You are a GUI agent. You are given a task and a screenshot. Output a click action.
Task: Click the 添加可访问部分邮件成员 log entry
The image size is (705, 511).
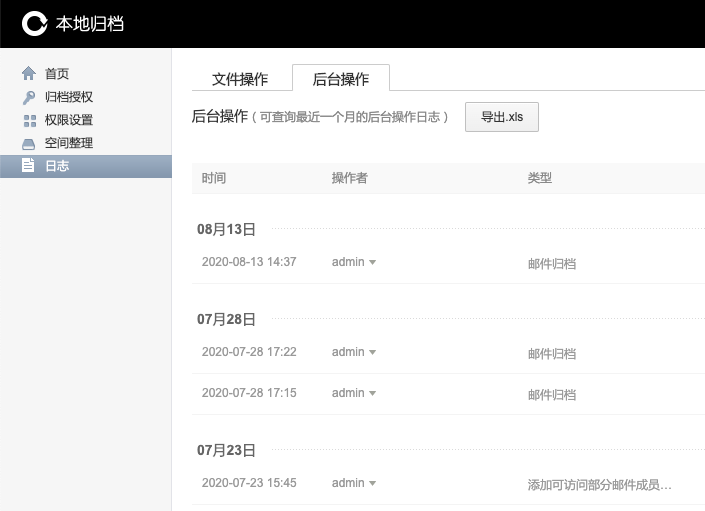tap(599, 485)
